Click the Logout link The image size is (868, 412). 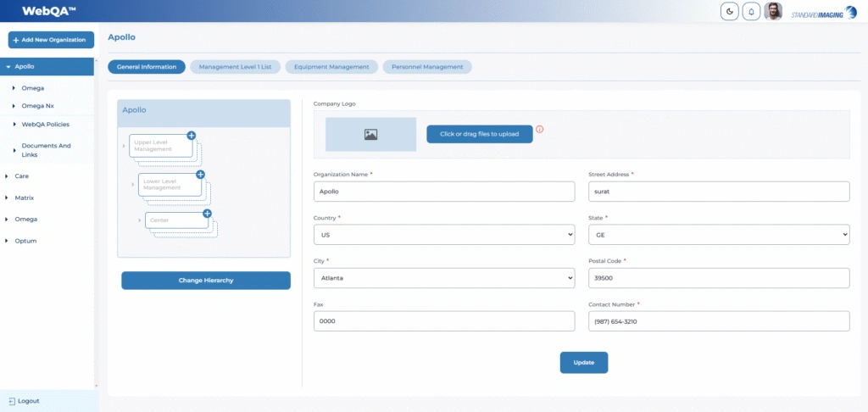click(28, 401)
